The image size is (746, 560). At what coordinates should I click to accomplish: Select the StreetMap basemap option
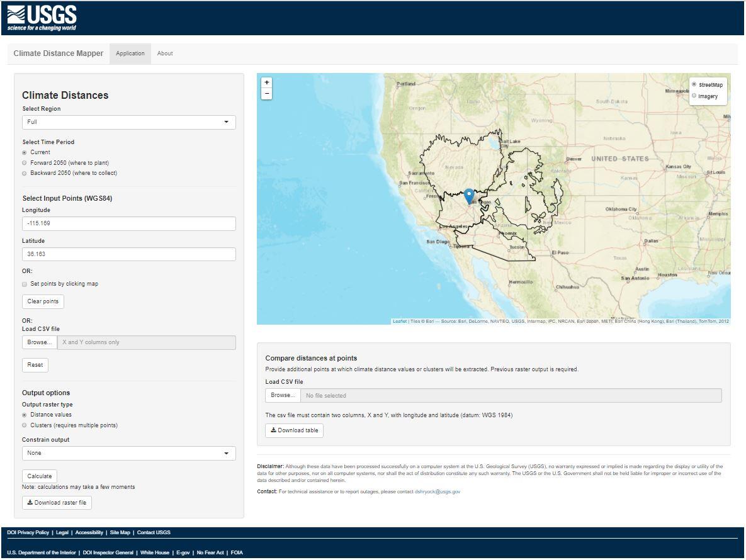pos(694,84)
